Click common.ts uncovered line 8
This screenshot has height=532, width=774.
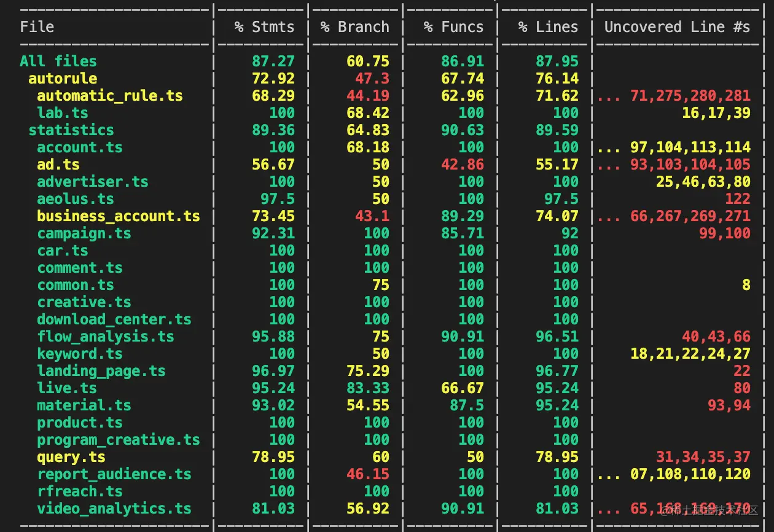click(746, 285)
